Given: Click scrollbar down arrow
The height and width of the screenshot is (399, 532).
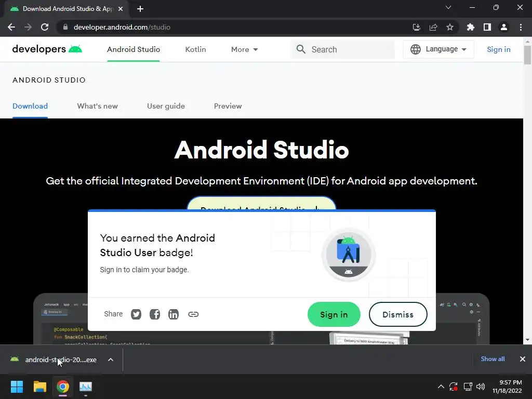Looking at the screenshot, I should pyautogui.click(x=527, y=340).
